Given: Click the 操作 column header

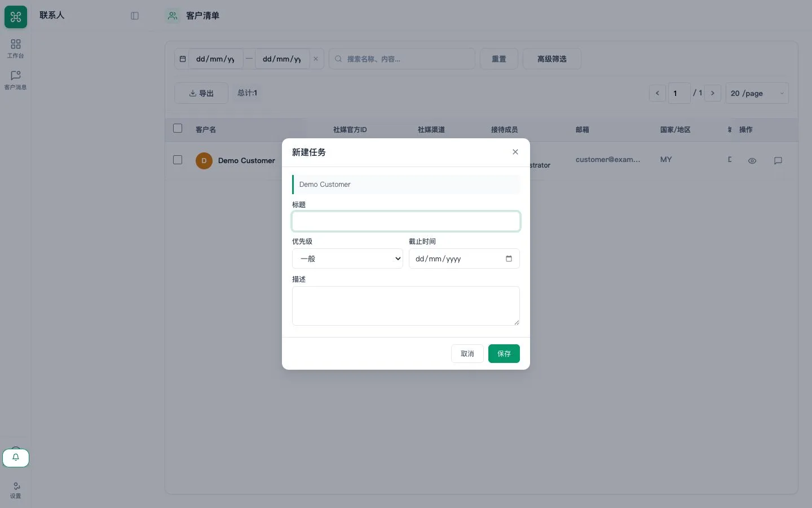Looking at the screenshot, I should [746, 130].
